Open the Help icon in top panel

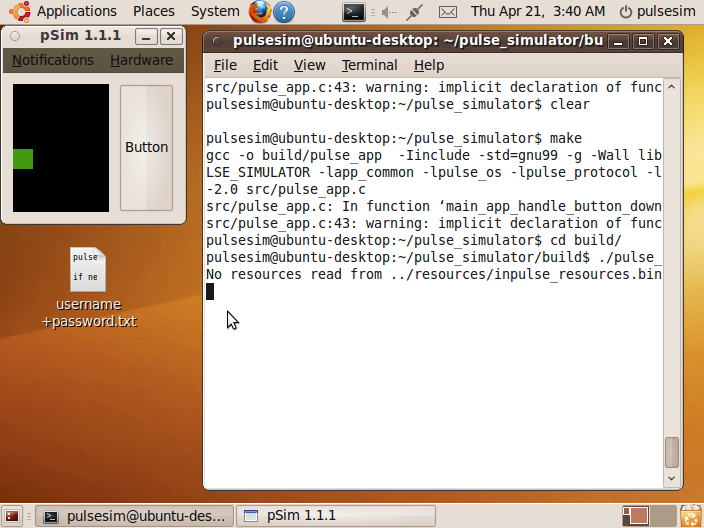[x=284, y=12]
